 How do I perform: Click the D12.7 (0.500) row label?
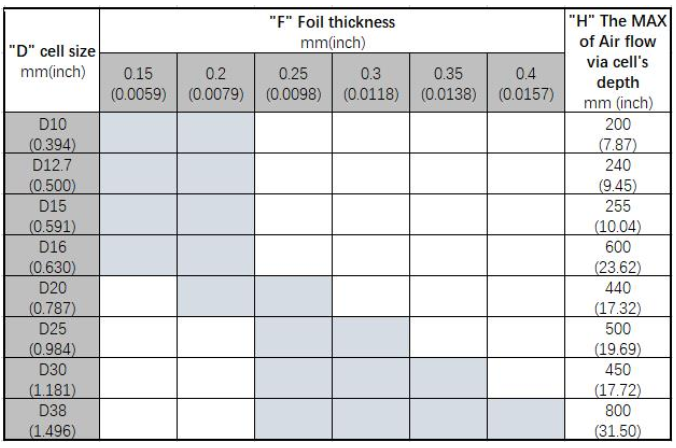pyautogui.click(x=51, y=175)
